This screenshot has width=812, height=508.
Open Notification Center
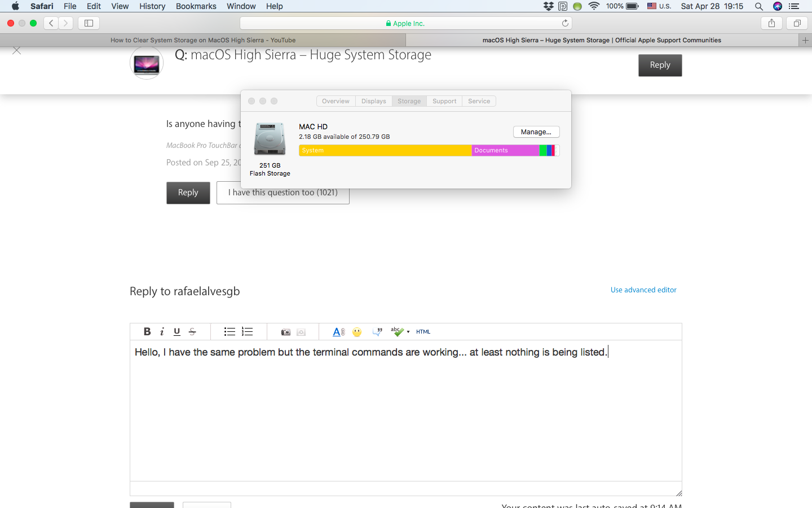(x=795, y=6)
